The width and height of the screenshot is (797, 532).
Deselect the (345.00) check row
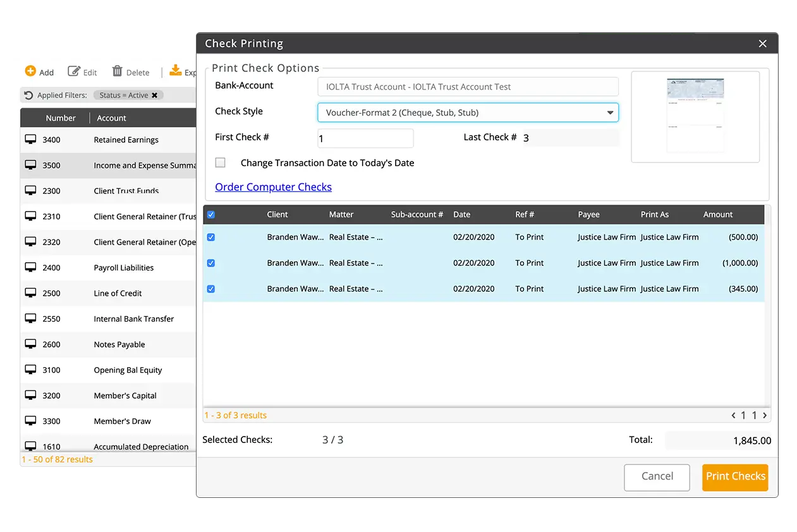pos(211,289)
